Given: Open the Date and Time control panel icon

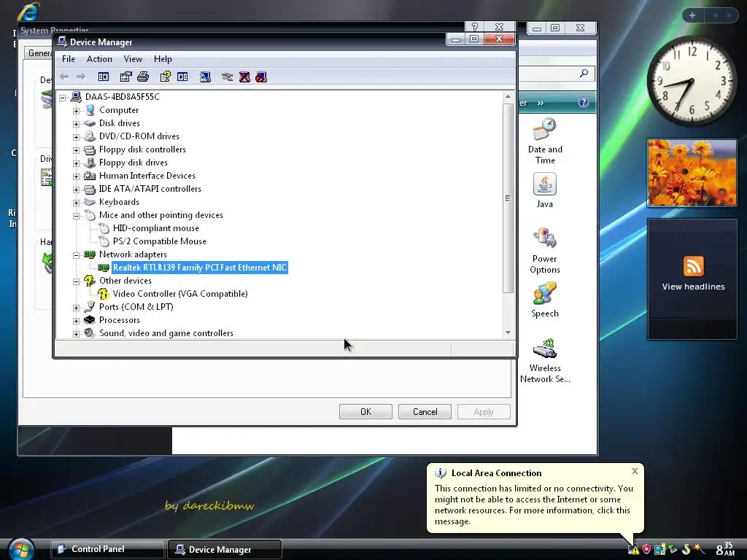Looking at the screenshot, I should point(545,141).
